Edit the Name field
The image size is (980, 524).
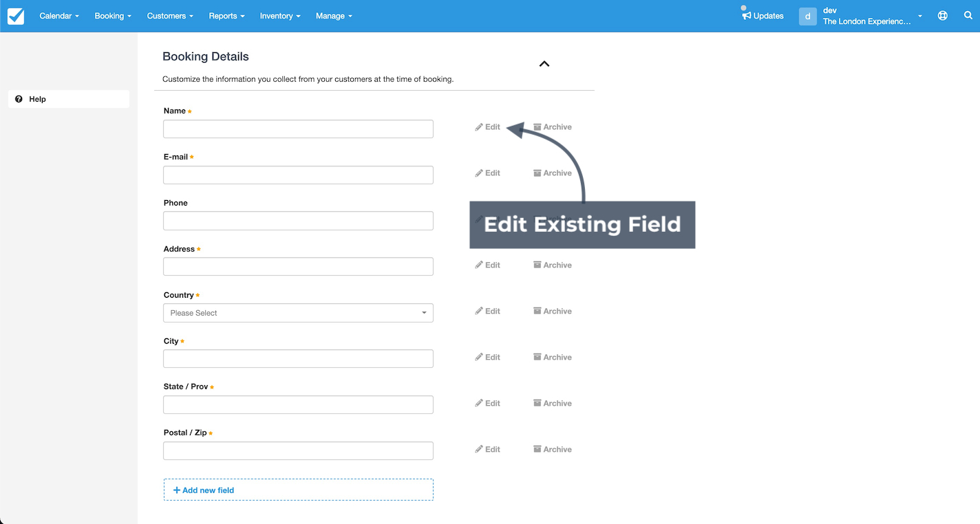[x=487, y=127]
